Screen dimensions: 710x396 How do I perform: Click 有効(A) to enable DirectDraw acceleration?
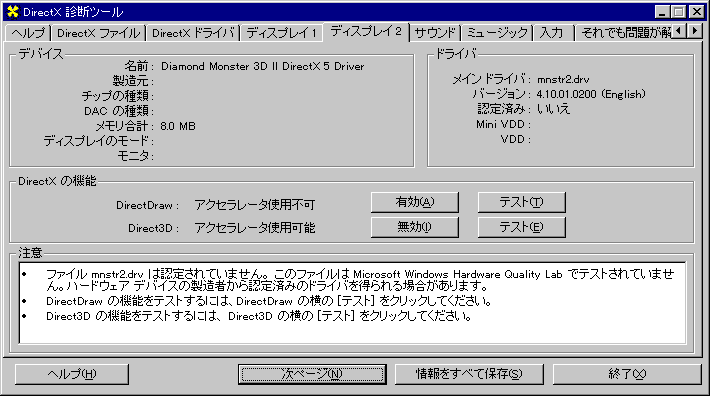[x=414, y=202]
